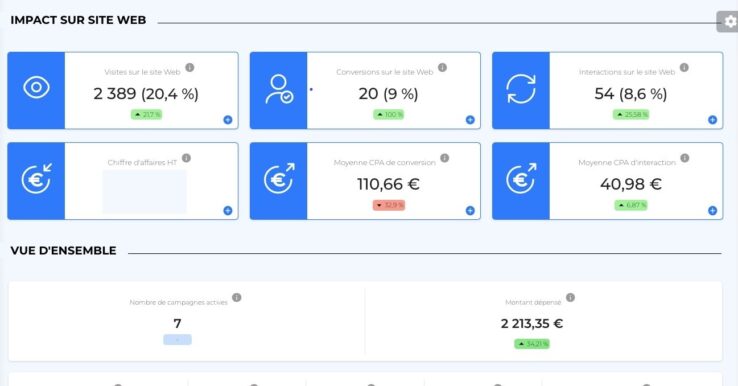Click the euro icon on Moyenne CPA de conversion card

click(x=279, y=178)
